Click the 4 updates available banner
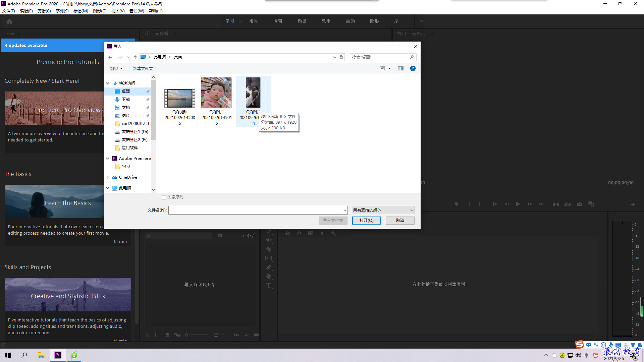The height and width of the screenshot is (362, 644). 52,46
